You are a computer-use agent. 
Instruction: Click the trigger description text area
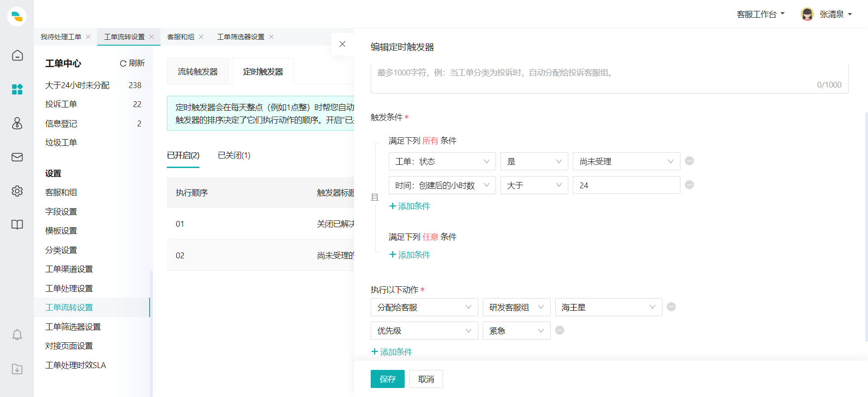pyautogui.click(x=609, y=78)
